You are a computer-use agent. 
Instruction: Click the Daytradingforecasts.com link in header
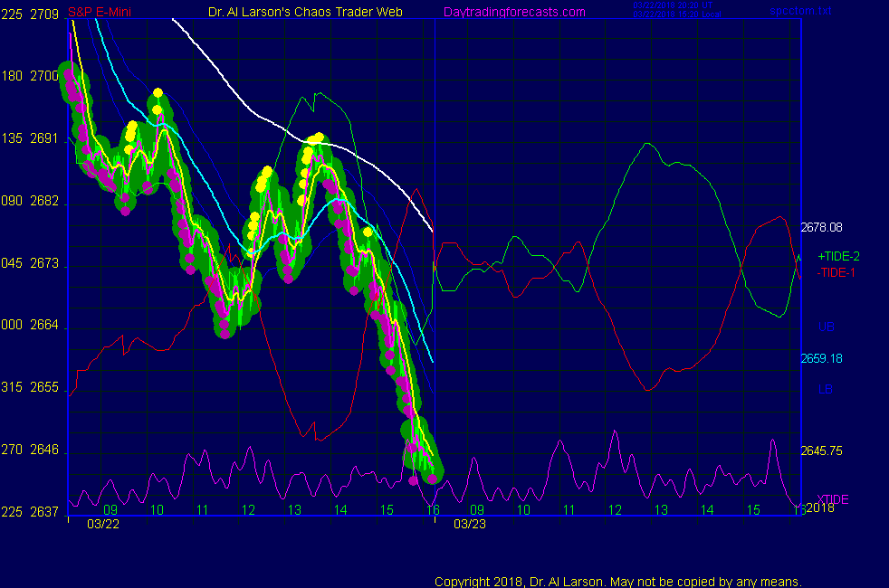(513, 12)
